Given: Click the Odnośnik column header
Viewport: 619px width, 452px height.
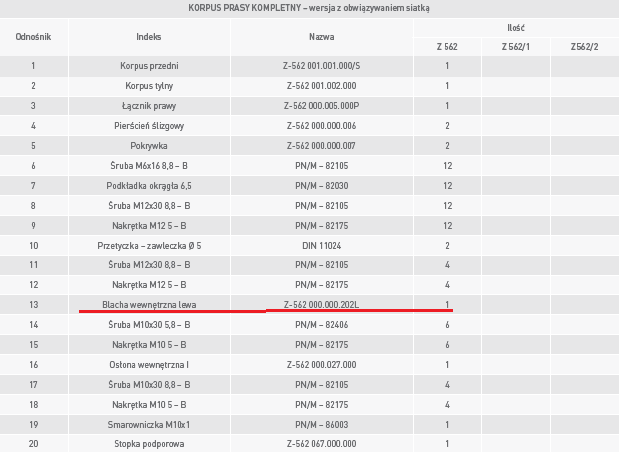Looking at the screenshot, I should [34, 37].
